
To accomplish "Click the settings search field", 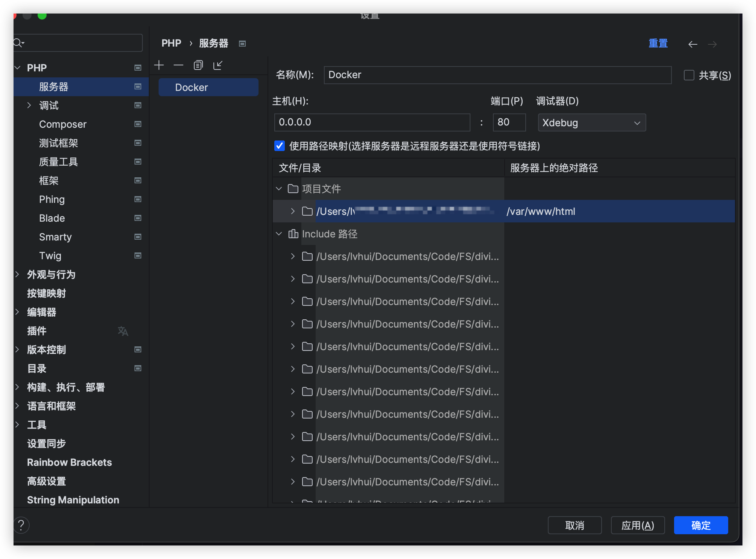I will [78, 43].
